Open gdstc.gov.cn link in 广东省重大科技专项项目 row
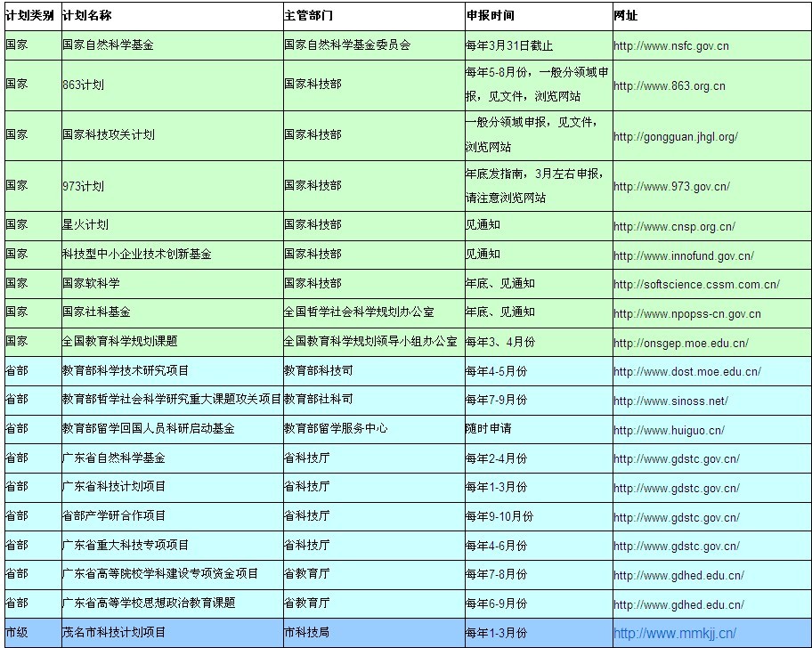 click(x=677, y=546)
